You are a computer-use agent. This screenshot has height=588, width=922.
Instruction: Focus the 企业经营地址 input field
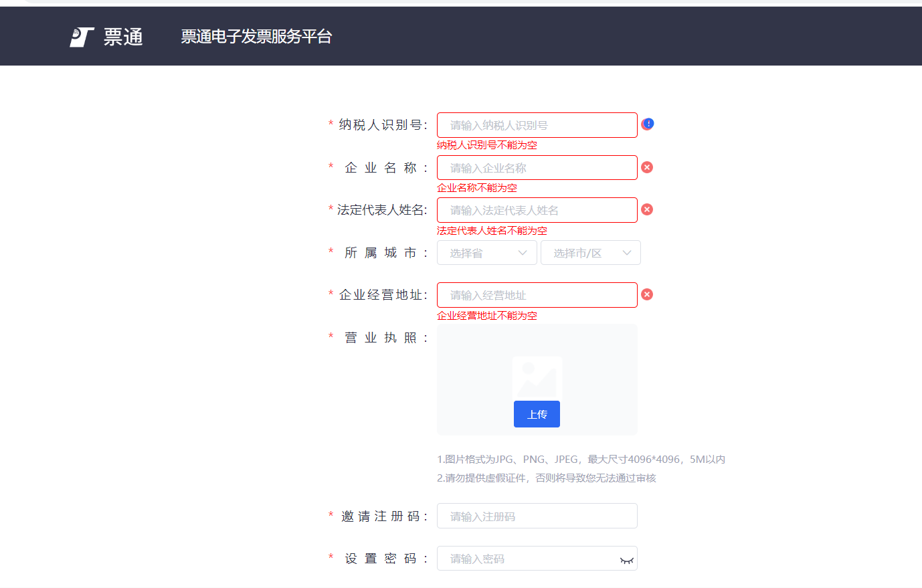click(537, 295)
